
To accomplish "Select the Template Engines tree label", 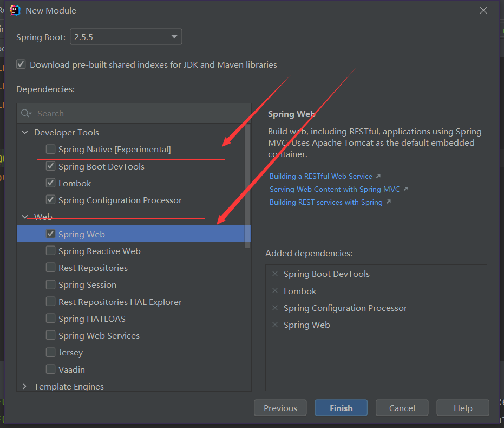I will [x=69, y=386].
